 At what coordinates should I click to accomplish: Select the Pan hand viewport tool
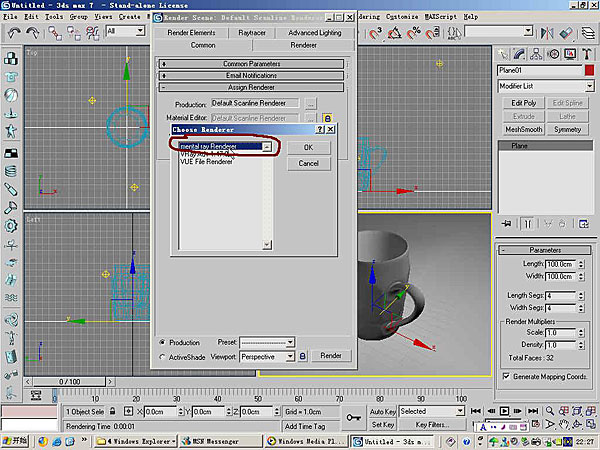click(x=564, y=424)
